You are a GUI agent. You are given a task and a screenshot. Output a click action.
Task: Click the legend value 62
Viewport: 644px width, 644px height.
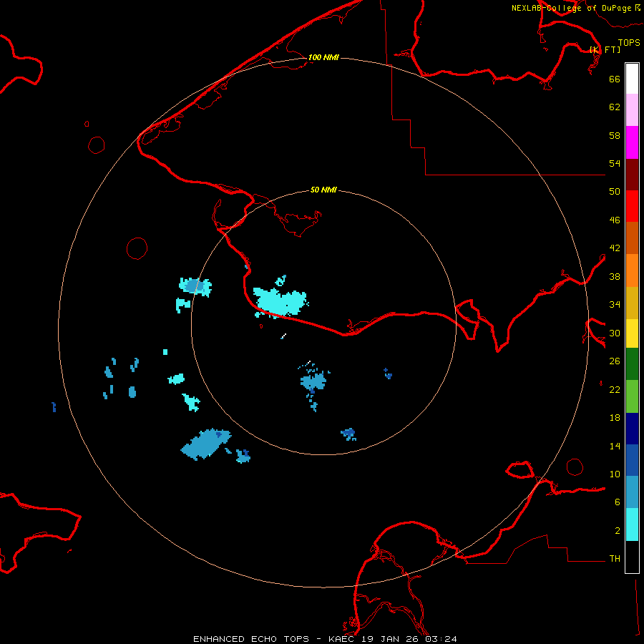pos(615,107)
